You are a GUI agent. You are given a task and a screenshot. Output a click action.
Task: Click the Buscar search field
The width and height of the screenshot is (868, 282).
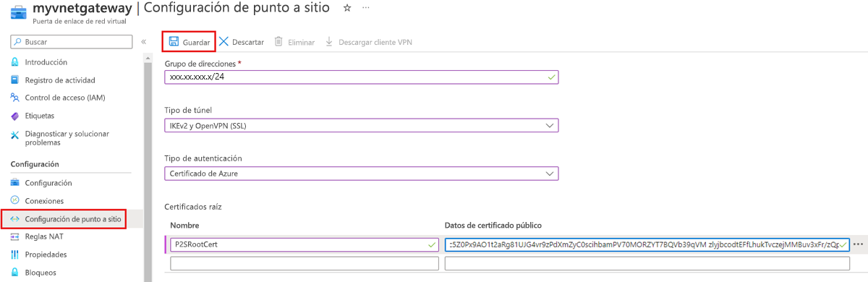tap(71, 42)
